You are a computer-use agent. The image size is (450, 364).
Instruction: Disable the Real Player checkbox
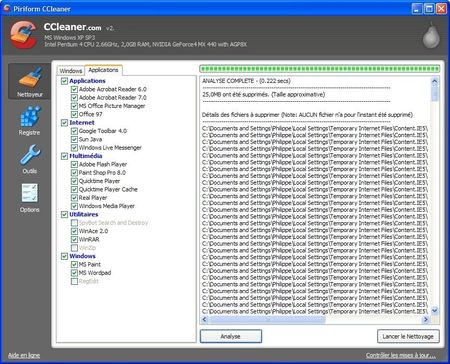[x=74, y=198]
